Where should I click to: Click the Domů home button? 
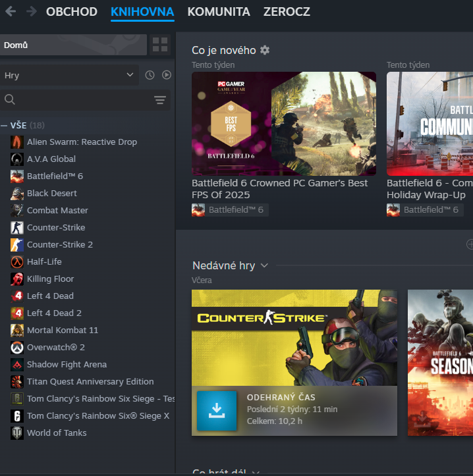coord(72,45)
